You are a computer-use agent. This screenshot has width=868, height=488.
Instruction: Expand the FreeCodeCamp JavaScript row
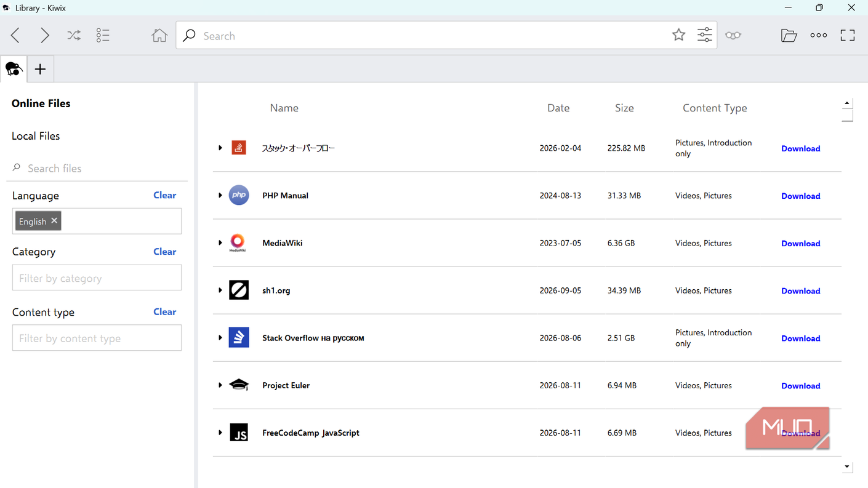(220, 433)
